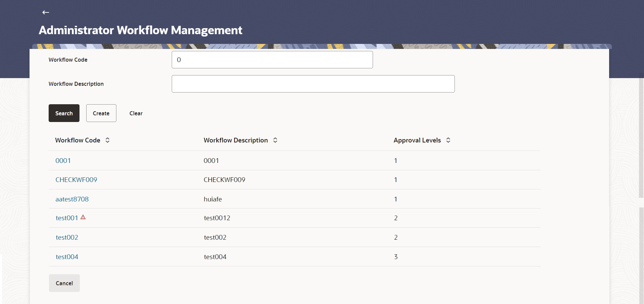The image size is (644, 304).
Task: Open workflow code 0001 link
Action: coord(63,161)
